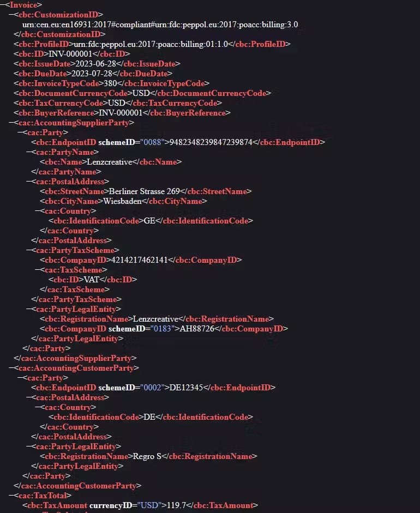Collapse the cac:TaxTotal node
This screenshot has width=420, height=513.
[11, 496]
